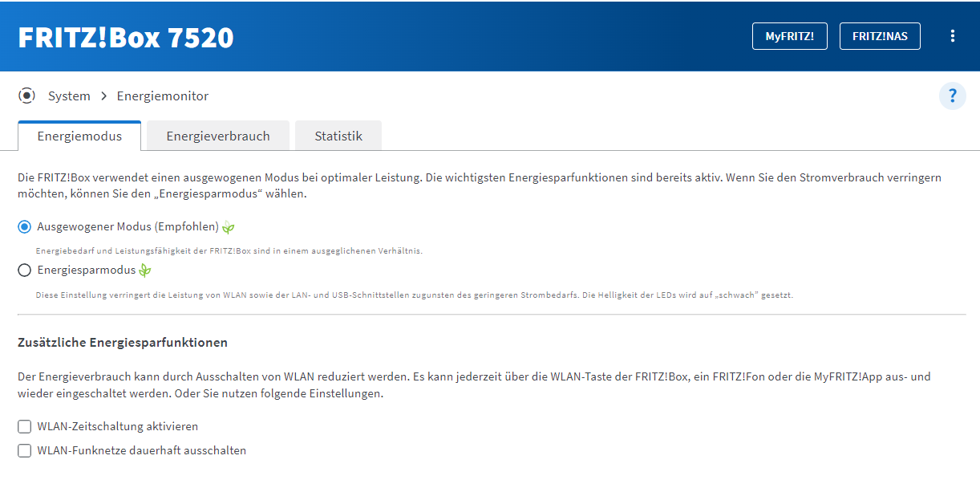Image resolution: width=980 pixels, height=480 pixels.
Task: Open the FRITZ!NAS button
Action: [880, 36]
